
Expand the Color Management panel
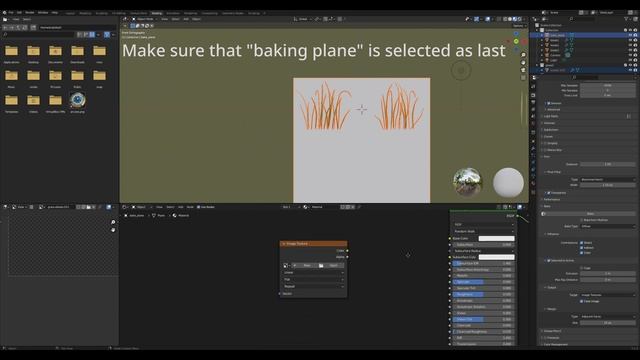[x=555, y=344]
